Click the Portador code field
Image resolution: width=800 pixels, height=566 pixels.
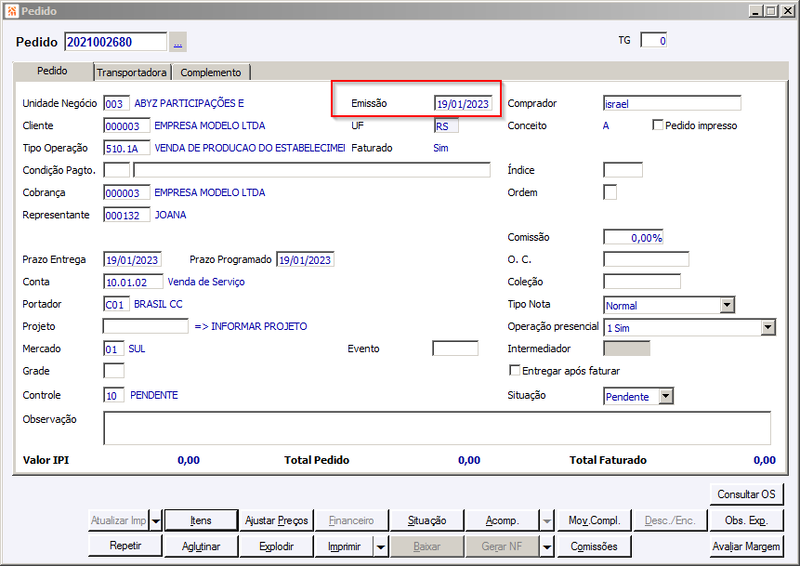click(x=116, y=304)
